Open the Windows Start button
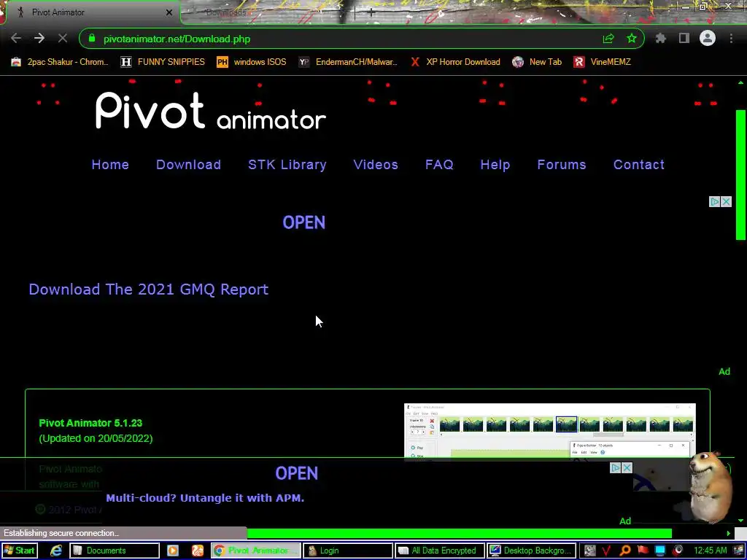Screen dimensions: 747x560 [x=19, y=551]
